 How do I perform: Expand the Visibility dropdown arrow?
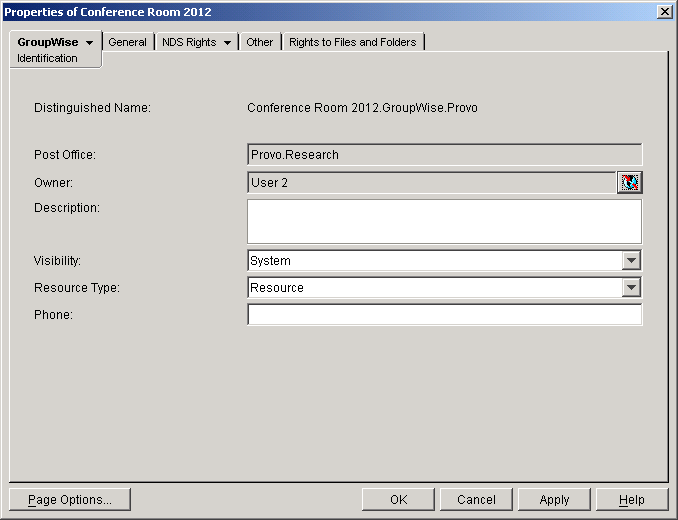631,261
